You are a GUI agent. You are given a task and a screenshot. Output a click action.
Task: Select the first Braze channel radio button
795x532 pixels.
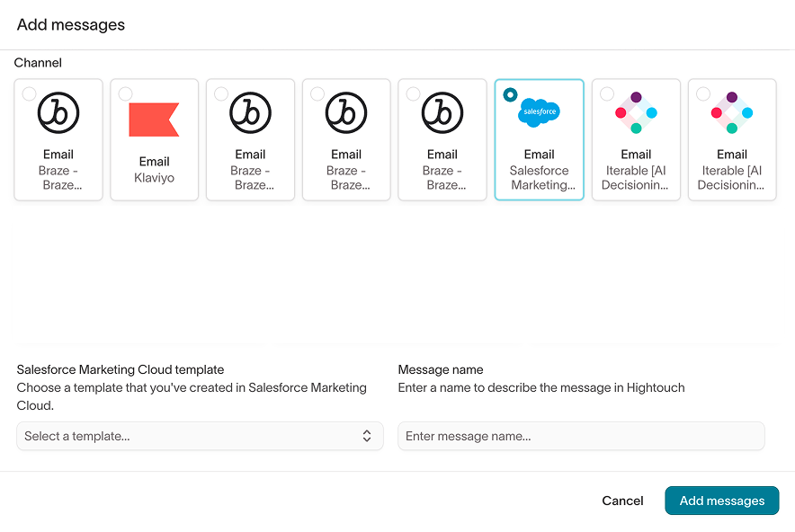[30, 93]
